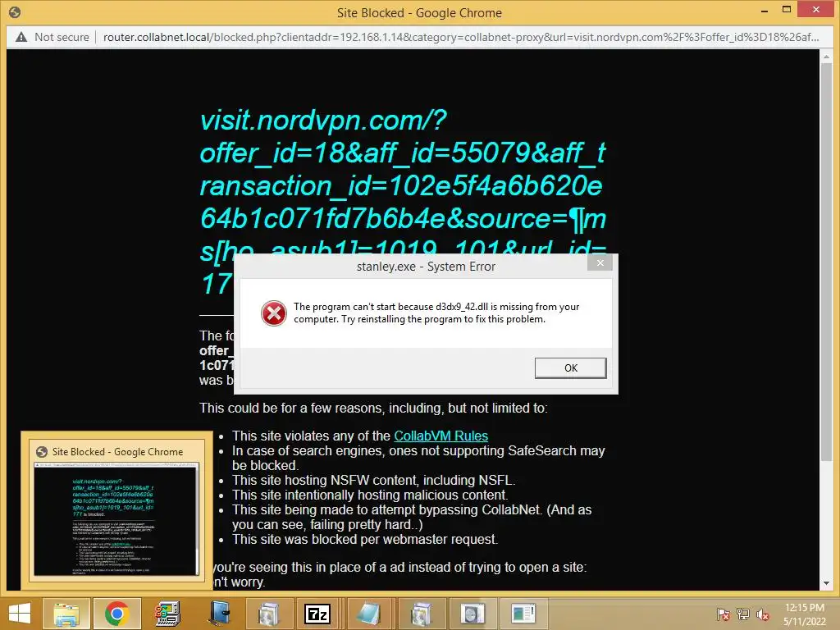840x630 pixels.
Task: Open the colorful computer program taskbar icon
Action: pos(167,614)
